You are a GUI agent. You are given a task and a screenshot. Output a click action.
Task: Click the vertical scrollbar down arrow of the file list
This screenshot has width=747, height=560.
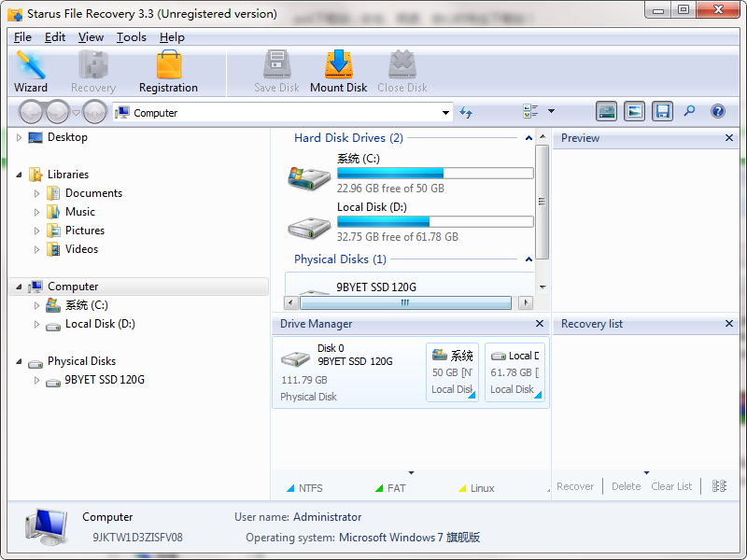click(x=543, y=287)
